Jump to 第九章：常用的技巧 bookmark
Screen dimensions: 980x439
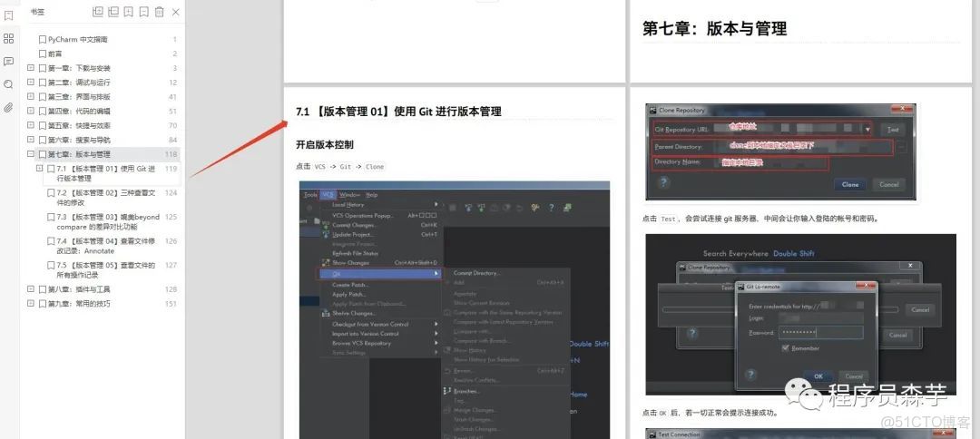[79, 304]
